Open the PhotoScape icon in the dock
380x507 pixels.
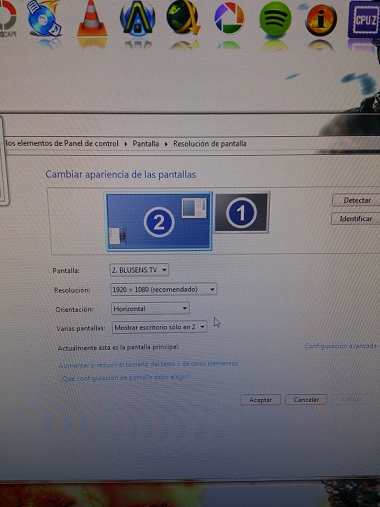(8, 18)
